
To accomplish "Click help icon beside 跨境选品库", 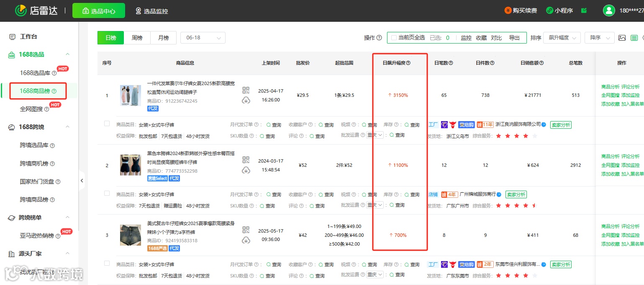I will click(52, 145).
